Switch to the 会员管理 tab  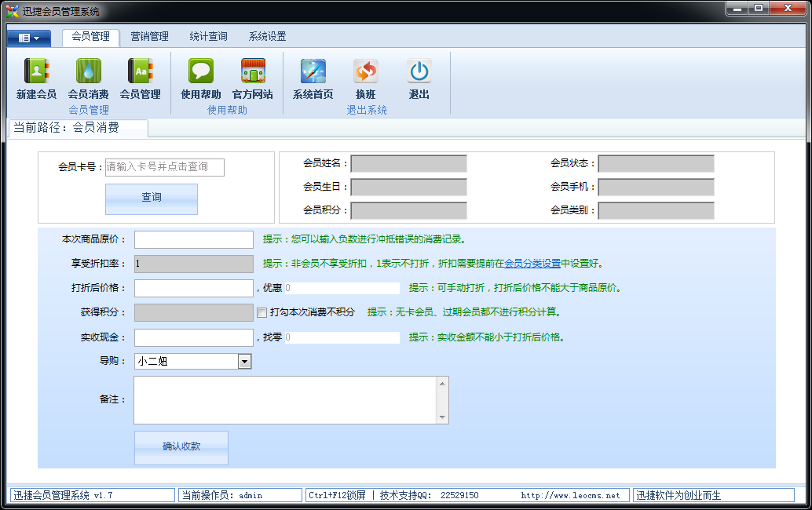[90, 37]
